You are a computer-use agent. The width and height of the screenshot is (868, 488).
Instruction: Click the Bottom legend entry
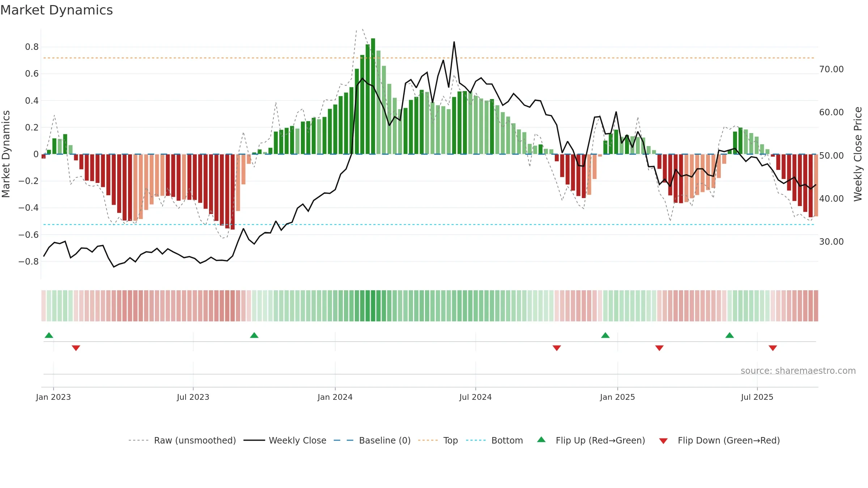[494, 440]
